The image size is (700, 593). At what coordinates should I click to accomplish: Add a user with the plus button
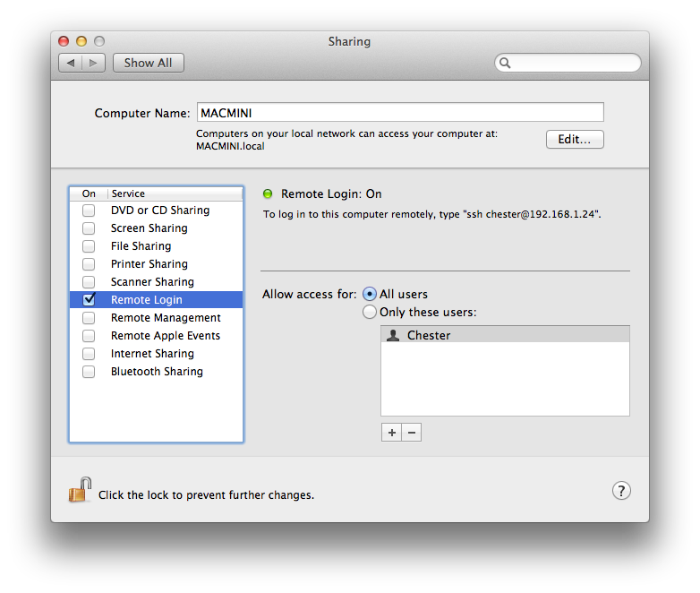[391, 433]
